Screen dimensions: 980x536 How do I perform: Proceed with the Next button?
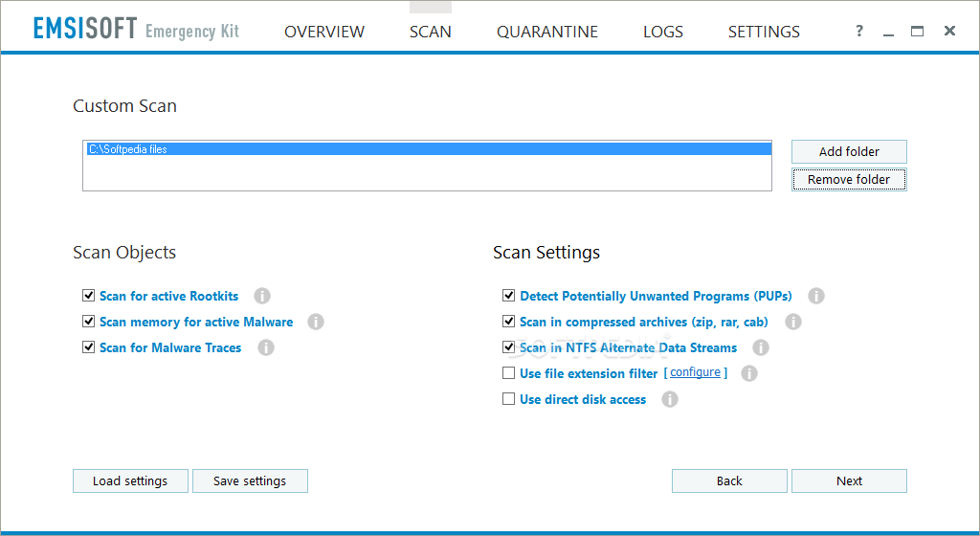(x=849, y=481)
